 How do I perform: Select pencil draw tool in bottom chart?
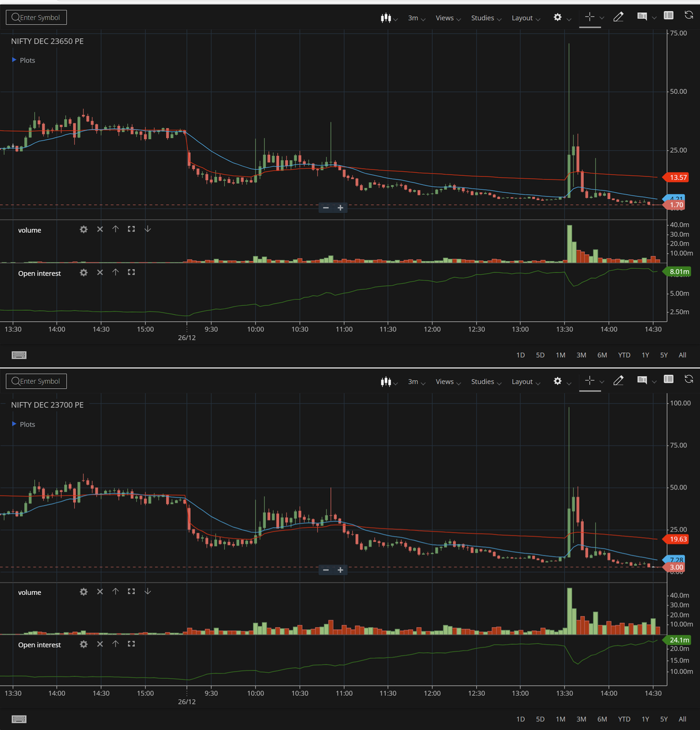click(x=619, y=381)
